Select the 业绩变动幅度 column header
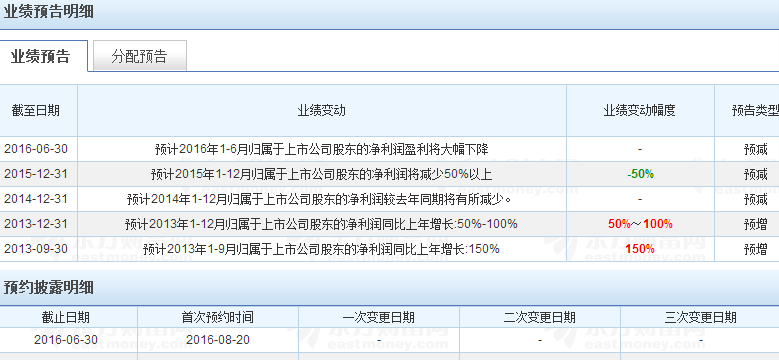 pyautogui.click(x=640, y=110)
